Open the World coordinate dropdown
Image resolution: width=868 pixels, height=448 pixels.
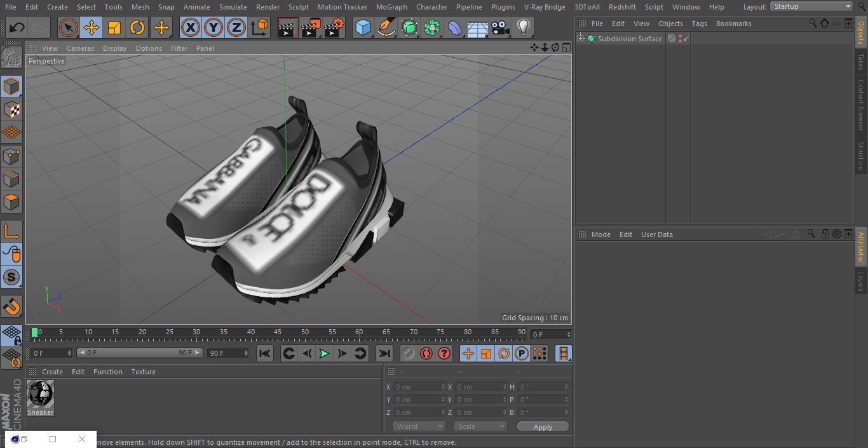coord(419,426)
